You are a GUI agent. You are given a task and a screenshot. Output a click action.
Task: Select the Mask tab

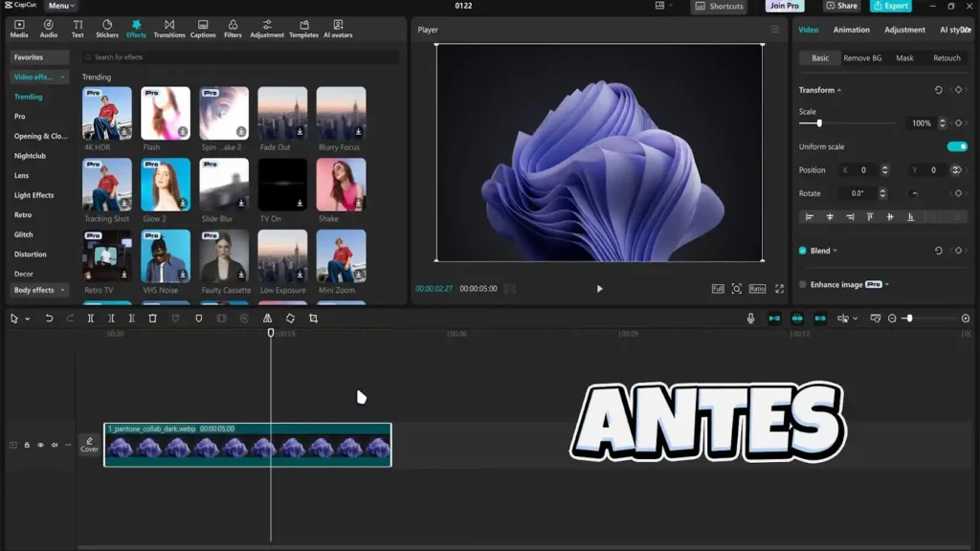point(904,58)
